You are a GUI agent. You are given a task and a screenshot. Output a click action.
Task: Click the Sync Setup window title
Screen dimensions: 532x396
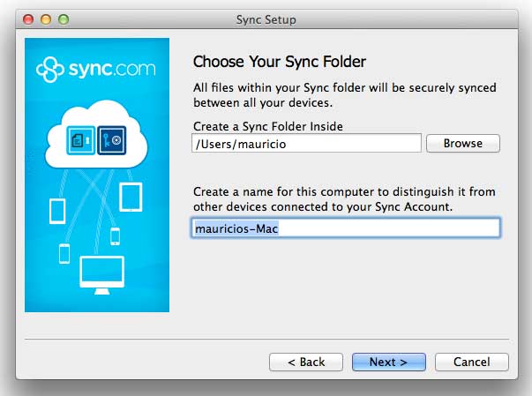[266, 19]
